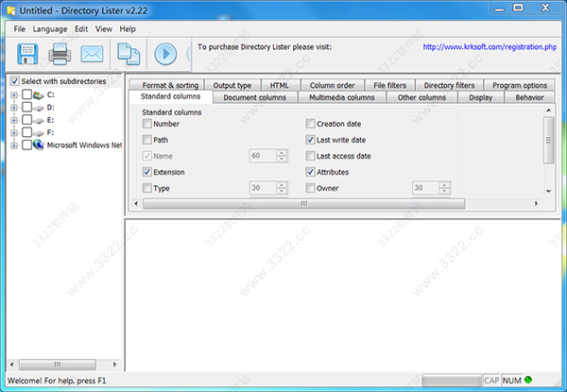This screenshot has width=567, height=392.
Task: Switch to the Directory filters tab
Action: 449,85
